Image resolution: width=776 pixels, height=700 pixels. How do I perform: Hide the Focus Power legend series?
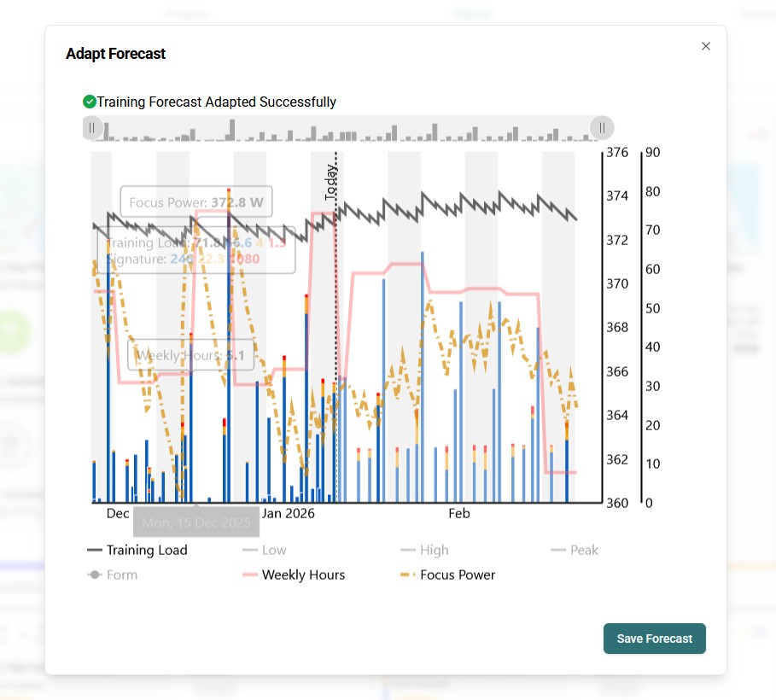click(447, 575)
